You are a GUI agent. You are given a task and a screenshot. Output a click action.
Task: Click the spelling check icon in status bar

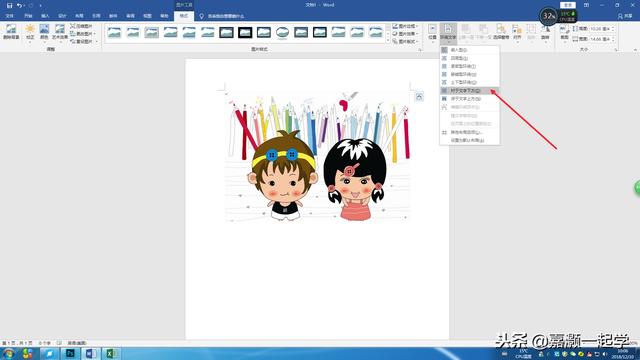coord(59,343)
